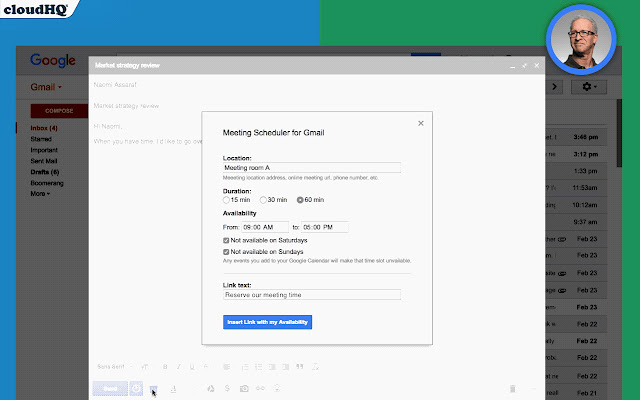
Task: Open the Drafts (8) folder
Action: point(44,173)
